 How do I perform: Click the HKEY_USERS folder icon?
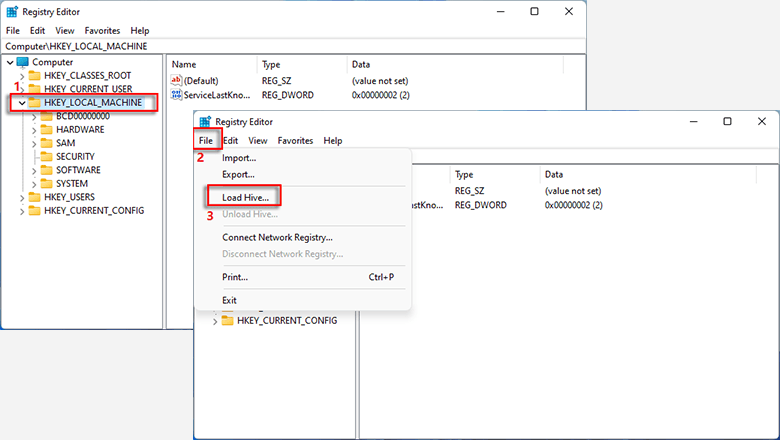(34, 197)
